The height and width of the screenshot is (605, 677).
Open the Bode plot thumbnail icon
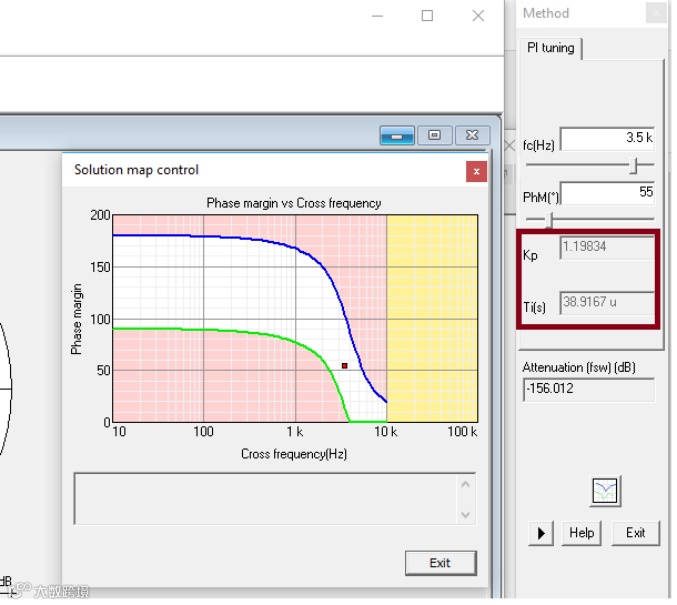[605, 491]
